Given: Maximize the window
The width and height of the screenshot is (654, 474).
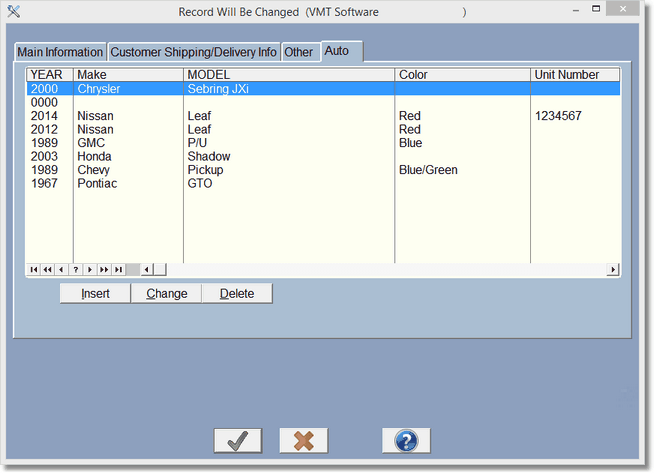Looking at the screenshot, I should tap(596, 8).
